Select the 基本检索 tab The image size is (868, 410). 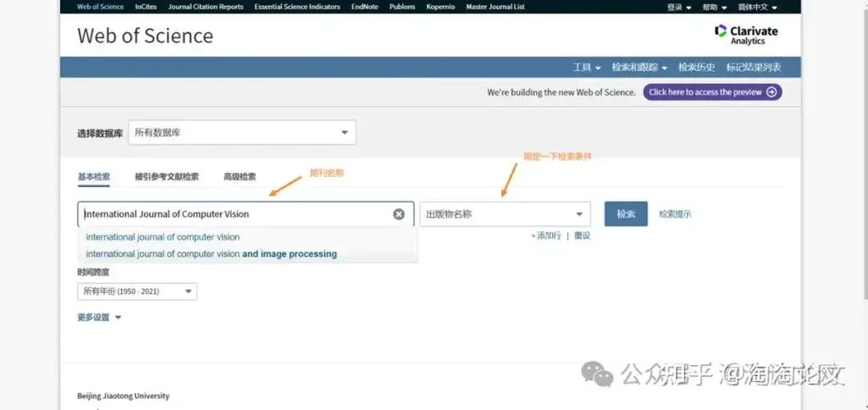coord(93,177)
